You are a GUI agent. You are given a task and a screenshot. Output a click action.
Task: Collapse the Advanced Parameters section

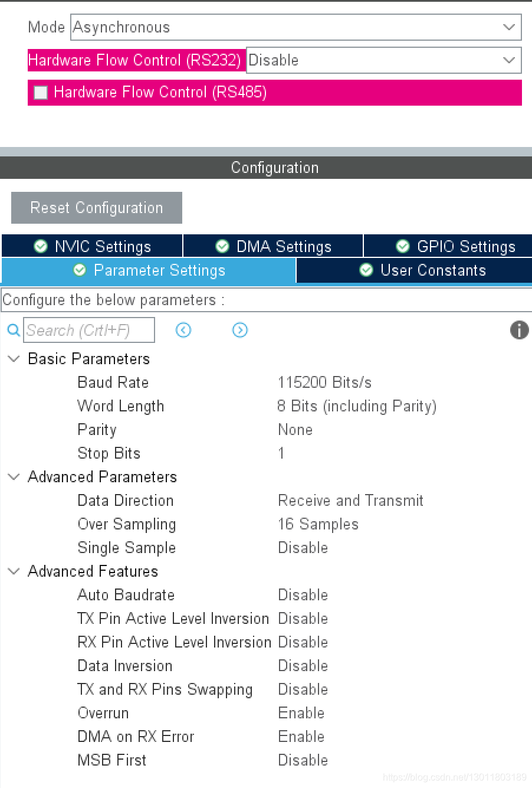coord(13,476)
